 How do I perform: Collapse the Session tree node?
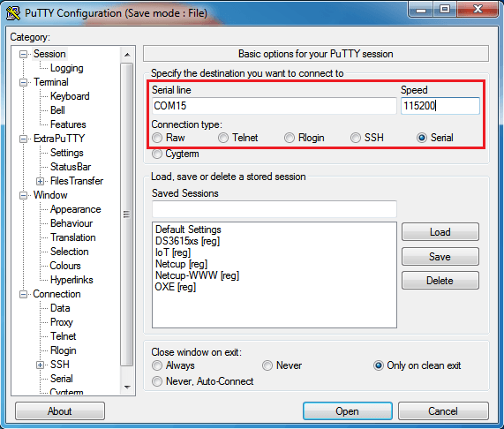pyautogui.click(x=23, y=54)
